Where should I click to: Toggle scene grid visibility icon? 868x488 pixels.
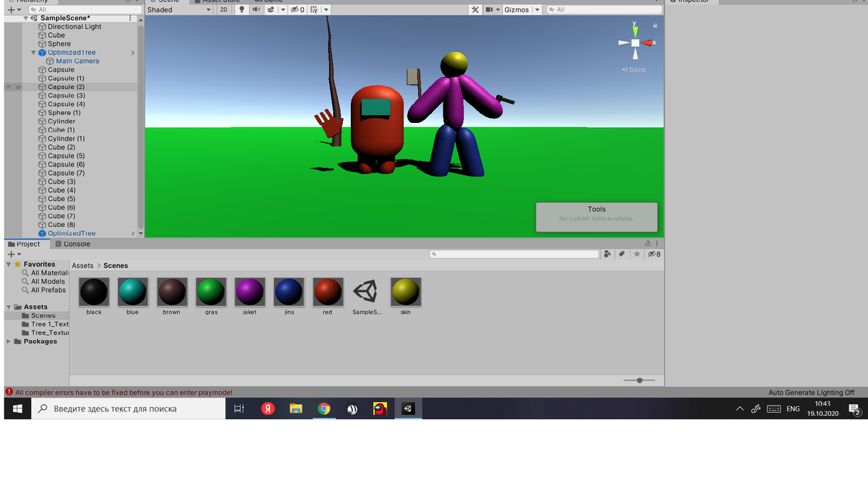[x=314, y=10]
